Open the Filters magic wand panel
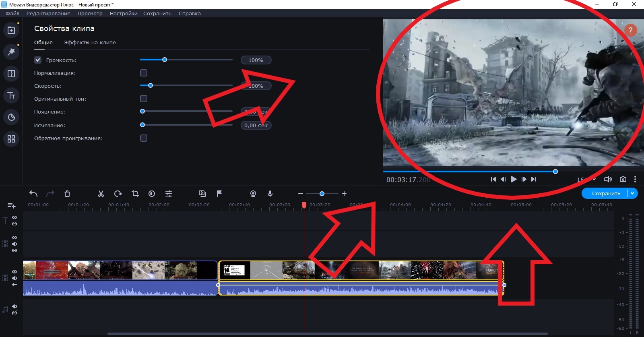The height and width of the screenshot is (337, 644). (x=11, y=52)
